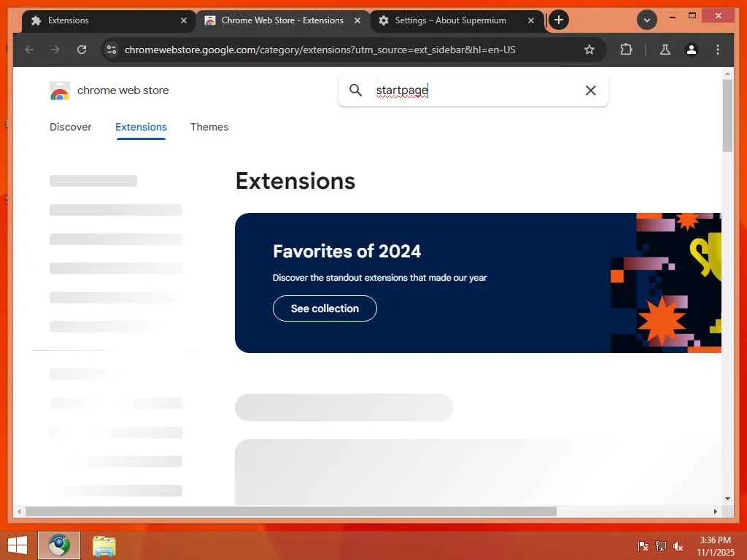Viewport: 747px width, 560px height.
Task: Switch to Settings – About Supermium tab
Action: click(x=457, y=20)
